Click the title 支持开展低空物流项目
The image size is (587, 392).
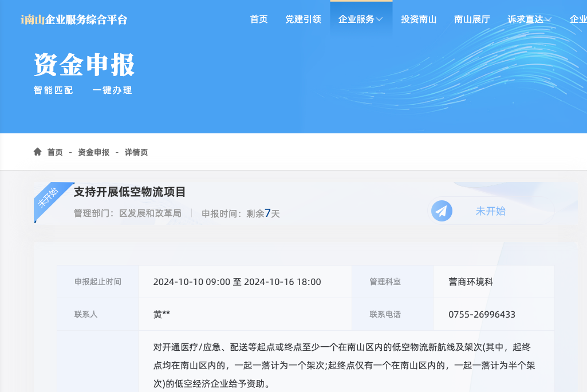[x=130, y=192]
